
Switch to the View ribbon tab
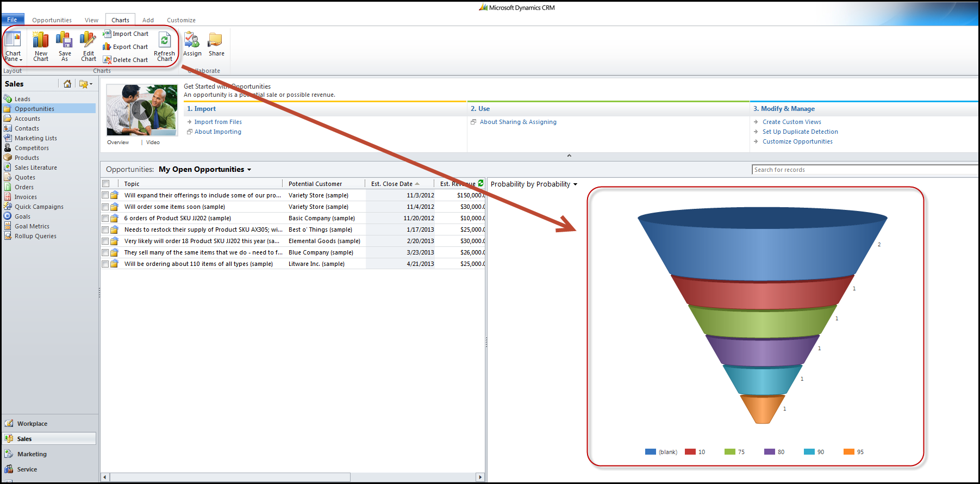pyautogui.click(x=91, y=20)
